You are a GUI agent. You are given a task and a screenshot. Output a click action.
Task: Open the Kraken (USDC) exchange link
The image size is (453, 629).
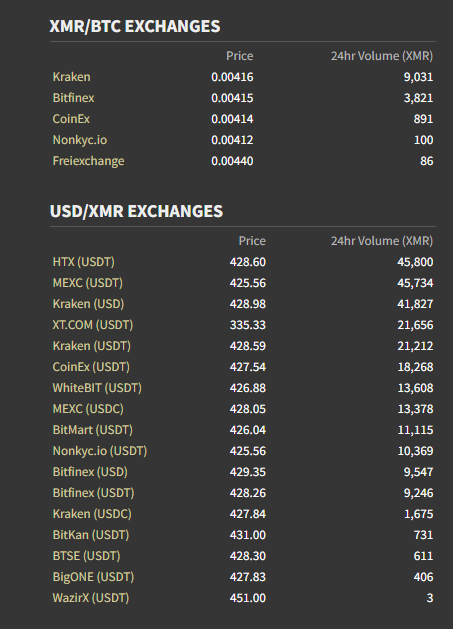[x=92, y=514]
